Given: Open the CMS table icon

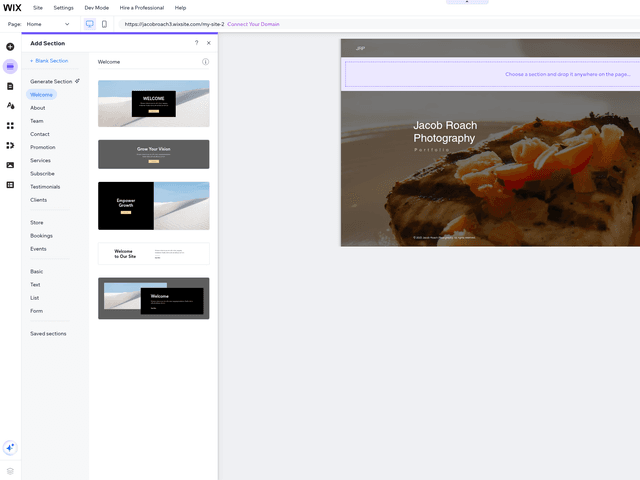Looking at the screenshot, I should coord(10,185).
